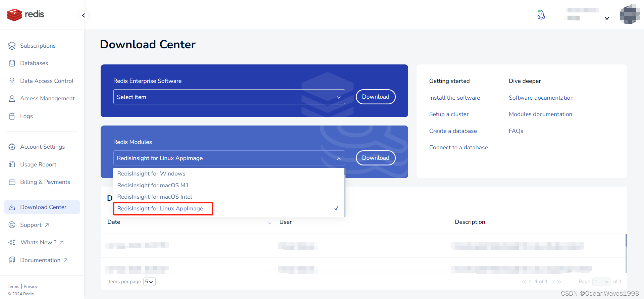Open Create a database link
This screenshot has height=299, width=644.
453,131
